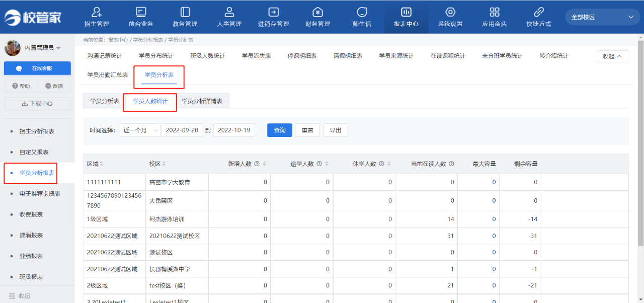
Task: Open the 快捷方式 shortcut link icon
Action: 538,12
